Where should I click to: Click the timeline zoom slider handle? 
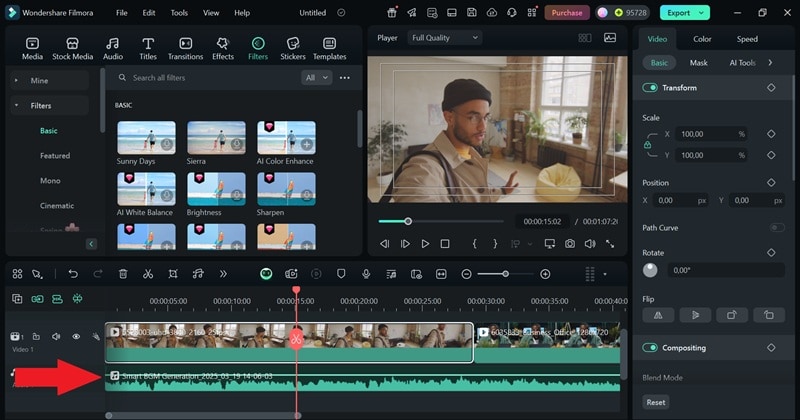click(x=505, y=274)
